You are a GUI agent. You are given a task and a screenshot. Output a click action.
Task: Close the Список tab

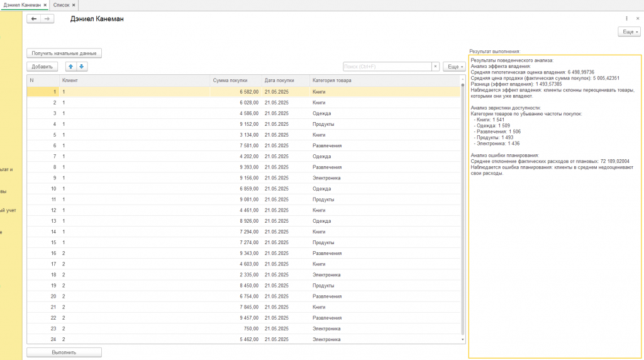coord(74,5)
